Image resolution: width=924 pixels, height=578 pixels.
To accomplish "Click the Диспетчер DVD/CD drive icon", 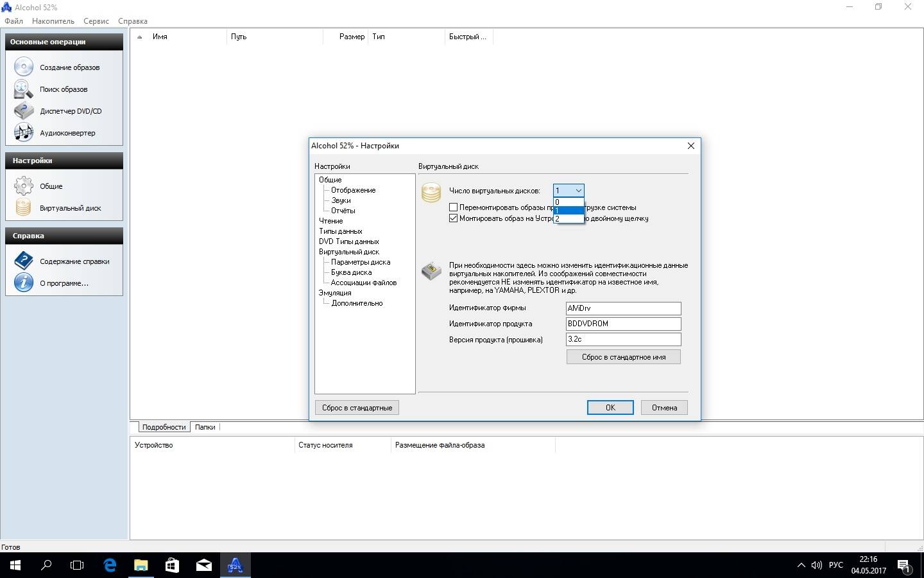I will tap(24, 110).
